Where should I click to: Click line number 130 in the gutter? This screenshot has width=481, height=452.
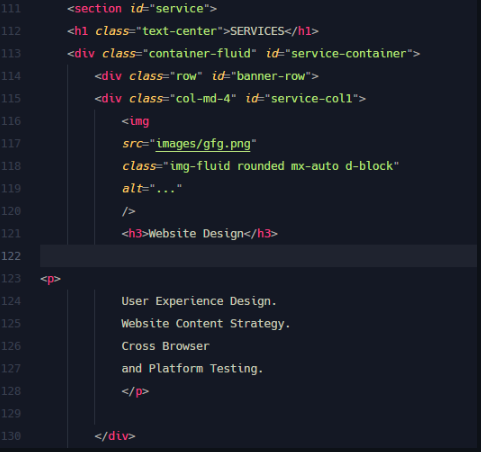[11, 436]
